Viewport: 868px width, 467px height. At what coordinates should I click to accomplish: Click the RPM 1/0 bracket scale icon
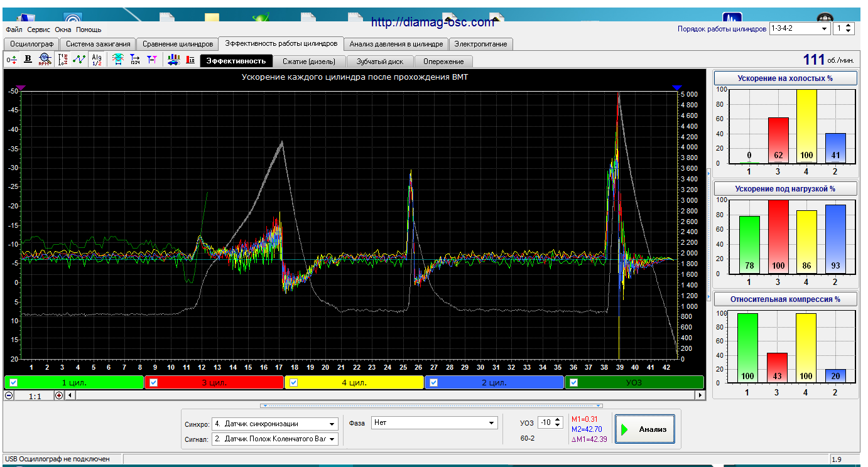pos(63,60)
